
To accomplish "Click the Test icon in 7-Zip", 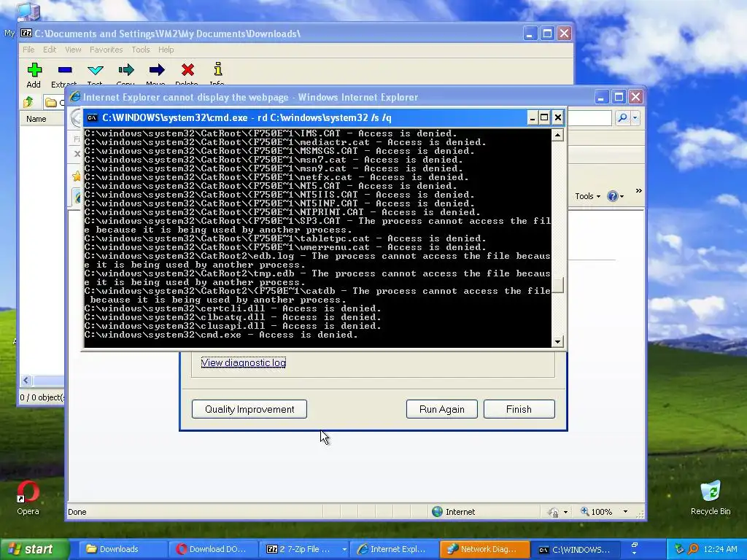I will [x=96, y=70].
